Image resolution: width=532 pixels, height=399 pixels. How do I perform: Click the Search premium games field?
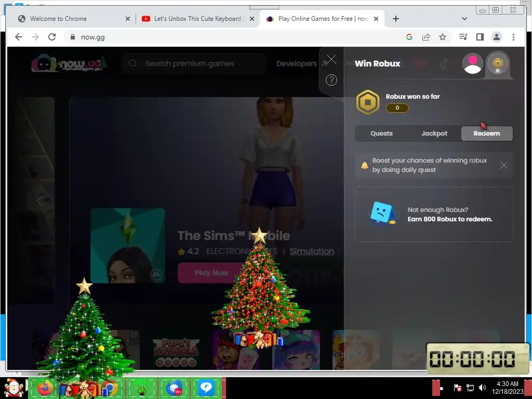tap(193, 63)
